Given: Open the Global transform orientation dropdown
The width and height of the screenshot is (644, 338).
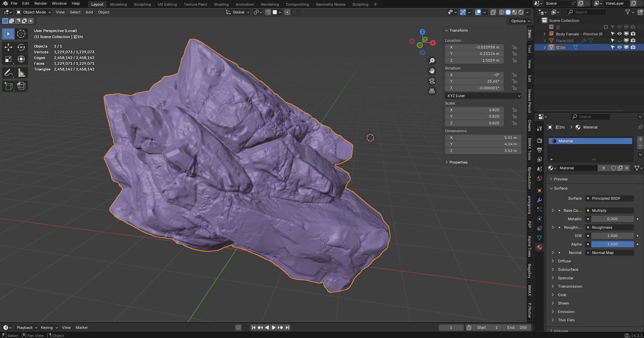Looking at the screenshot, I should (237, 12).
